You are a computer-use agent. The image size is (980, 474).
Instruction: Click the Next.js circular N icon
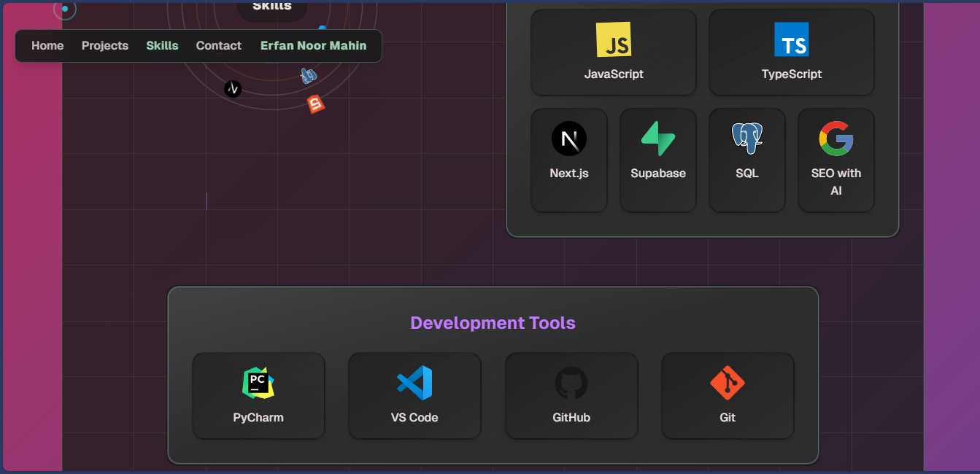[x=569, y=139]
